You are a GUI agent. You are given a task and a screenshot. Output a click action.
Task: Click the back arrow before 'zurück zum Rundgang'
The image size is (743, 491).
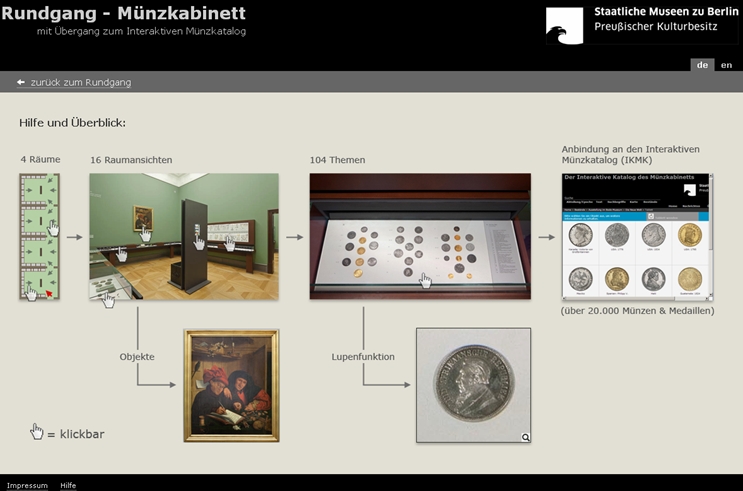21,82
